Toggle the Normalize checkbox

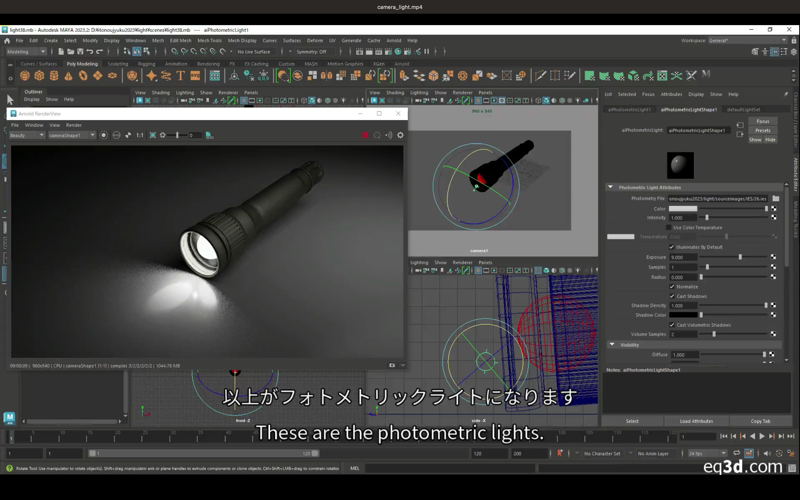click(x=672, y=286)
